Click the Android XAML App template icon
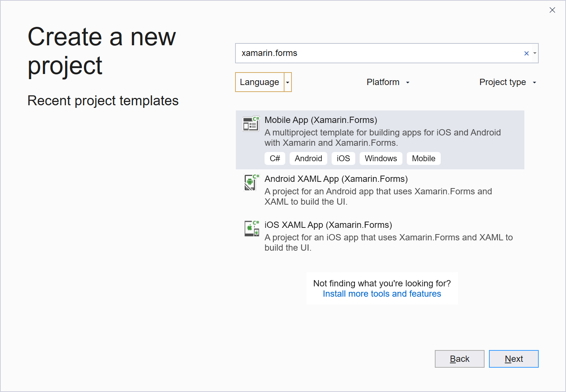The height and width of the screenshot is (392, 566). point(251,183)
